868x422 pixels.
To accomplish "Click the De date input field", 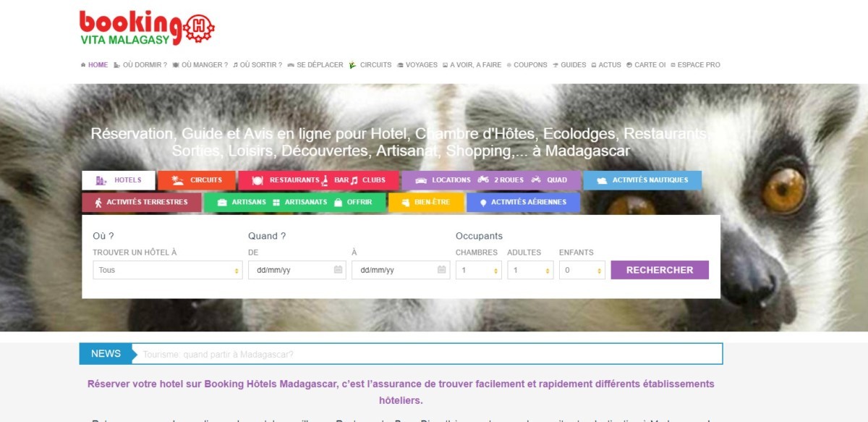I will [x=297, y=270].
